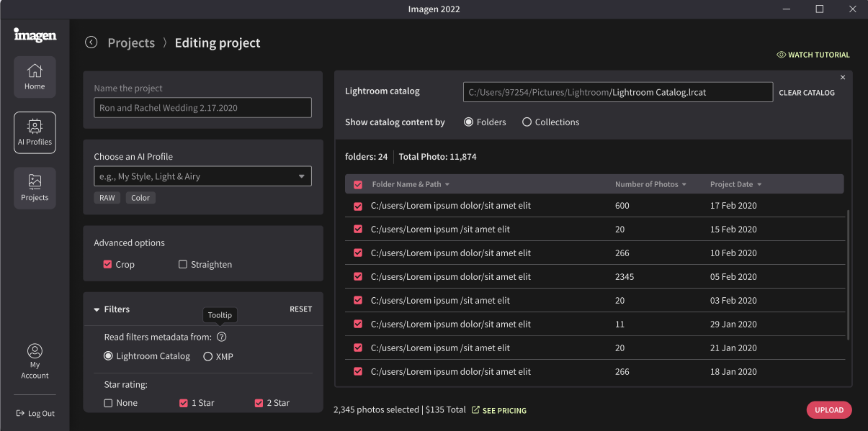868x431 pixels.
Task: Toggle the Crop checkbox
Action: tap(108, 264)
